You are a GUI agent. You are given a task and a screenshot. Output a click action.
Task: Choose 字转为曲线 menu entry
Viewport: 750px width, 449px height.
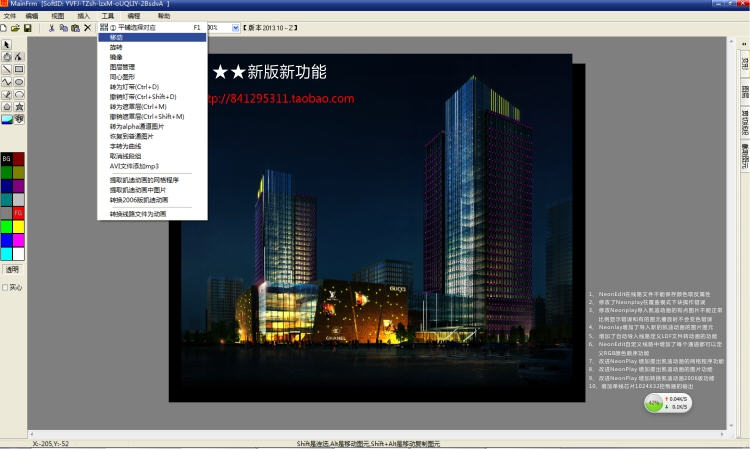[x=152, y=146]
